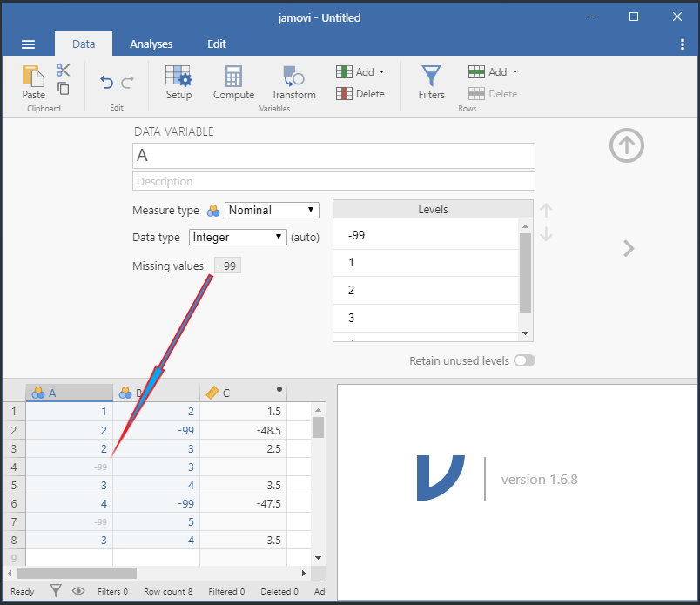Open Measure type Nominal dropdown
The width and height of the screenshot is (700, 605).
tap(272, 211)
